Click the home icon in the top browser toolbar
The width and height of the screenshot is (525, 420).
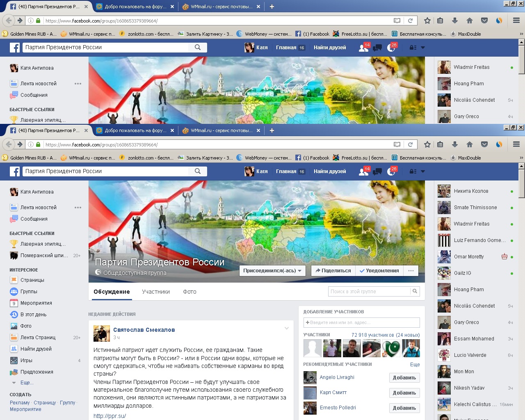[x=470, y=21]
